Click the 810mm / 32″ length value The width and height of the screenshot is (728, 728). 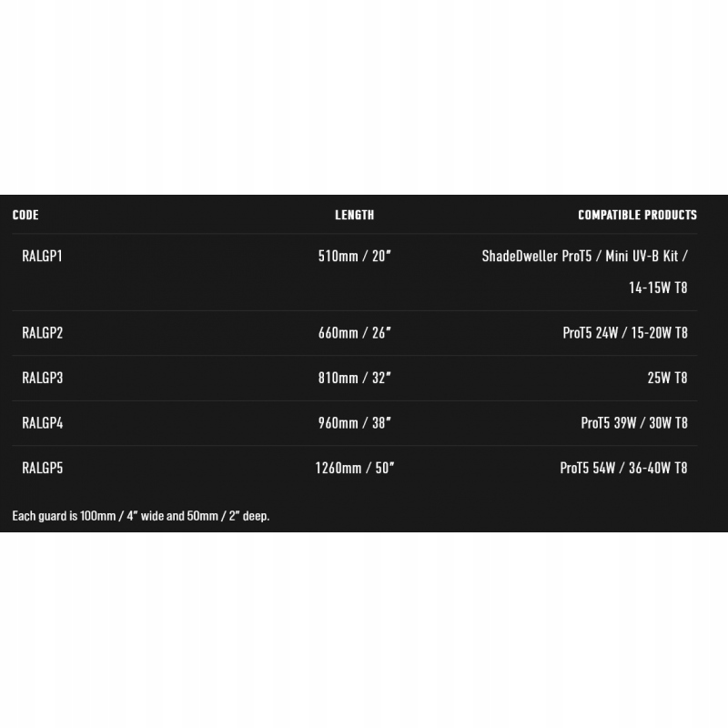354,378
